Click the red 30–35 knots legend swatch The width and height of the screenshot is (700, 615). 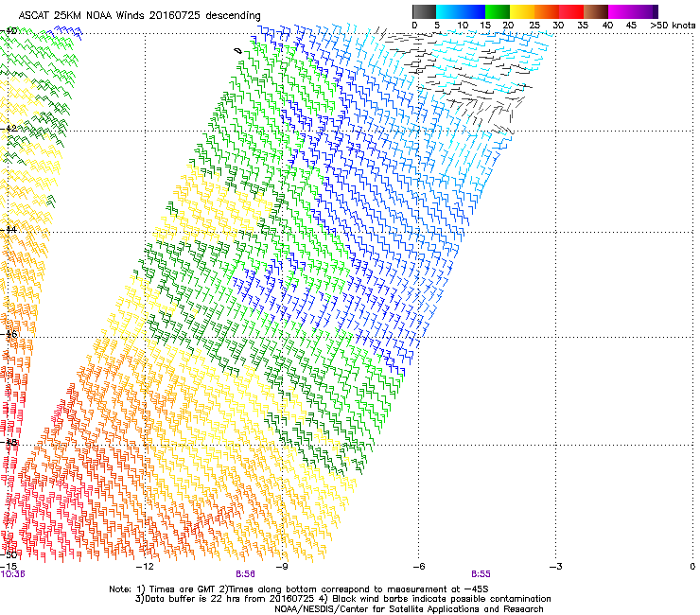(x=571, y=11)
